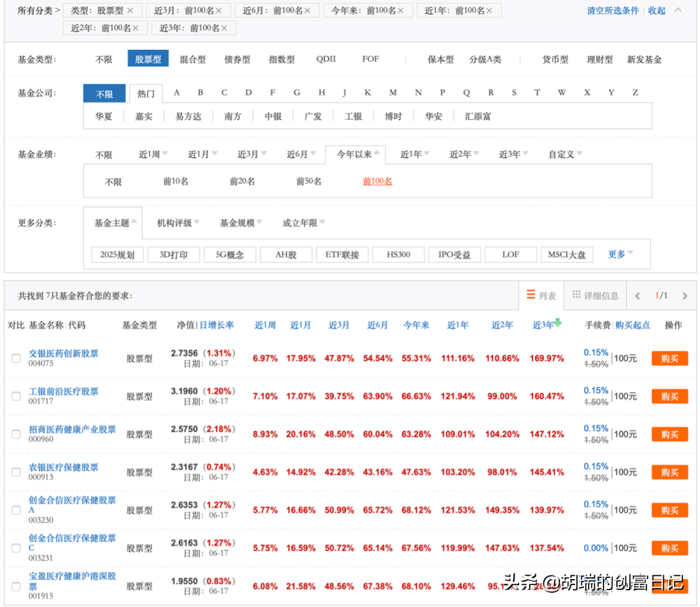700x607 pixels.
Task: Expand the 近3月 performance dropdown
Action: [251, 154]
